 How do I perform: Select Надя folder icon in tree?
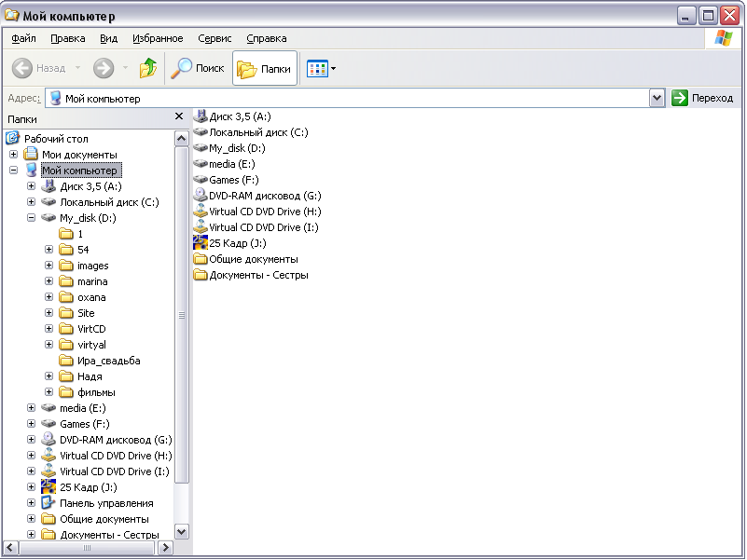(65, 376)
